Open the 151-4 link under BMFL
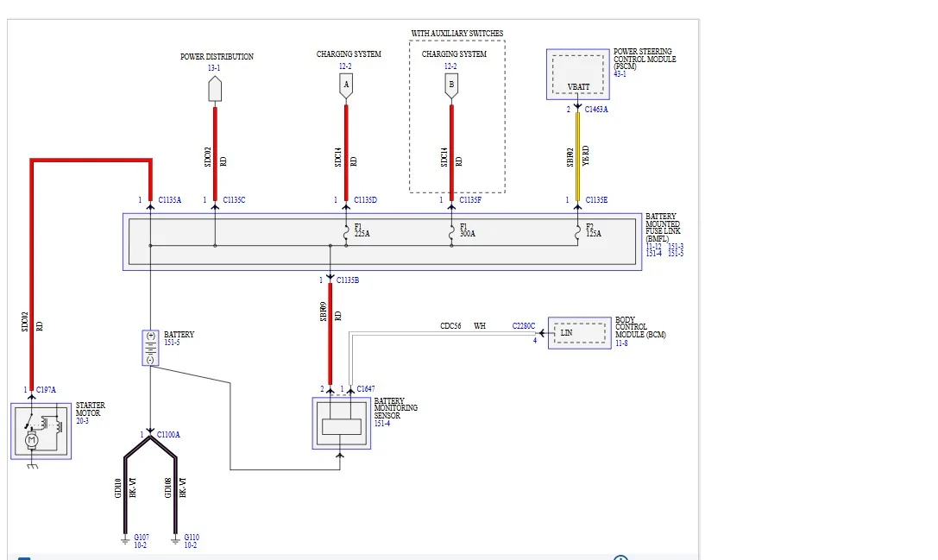Image resolution: width=938 pixels, height=560 pixels. tap(654, 254)
